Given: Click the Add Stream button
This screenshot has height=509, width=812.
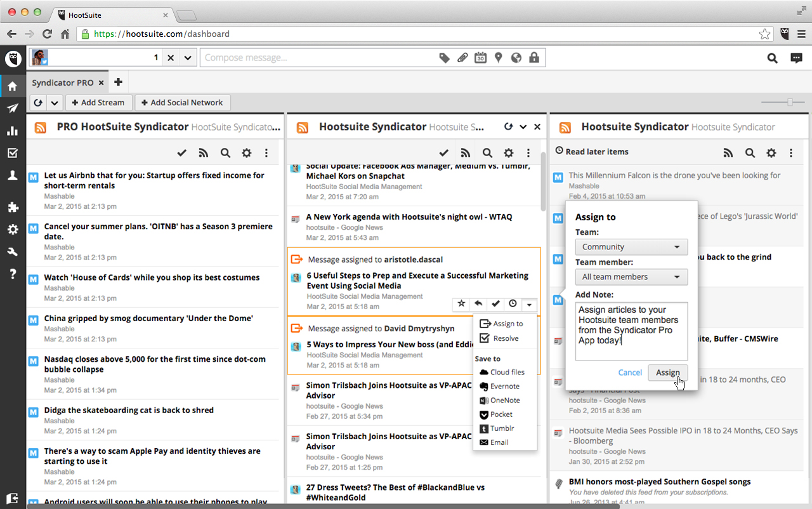Looking at the screenshot, I should [98, 103].
